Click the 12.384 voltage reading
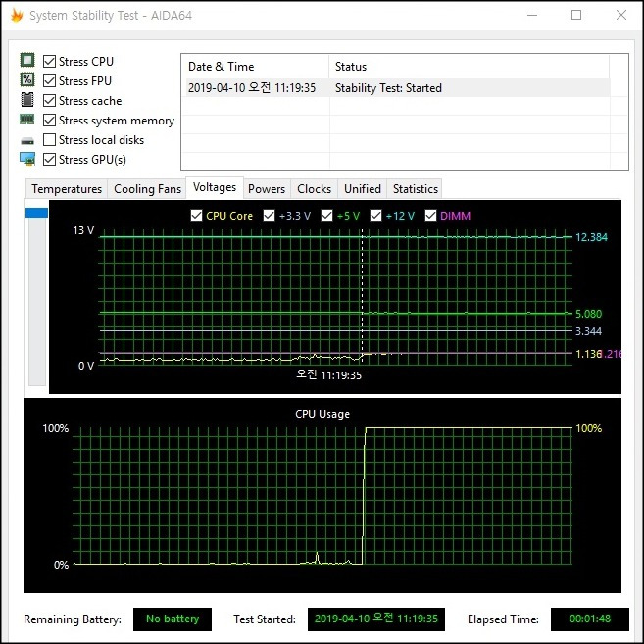The image size is (644, 644). click(x=591, y=237)
